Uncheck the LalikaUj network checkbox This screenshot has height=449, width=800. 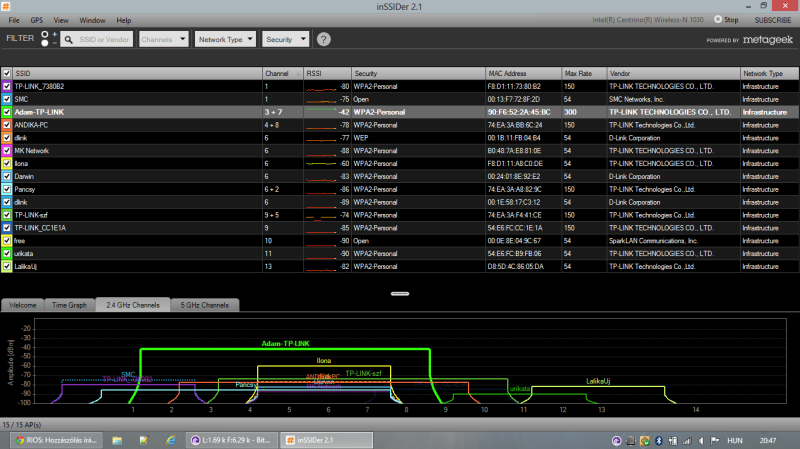[x=7, y=266]
